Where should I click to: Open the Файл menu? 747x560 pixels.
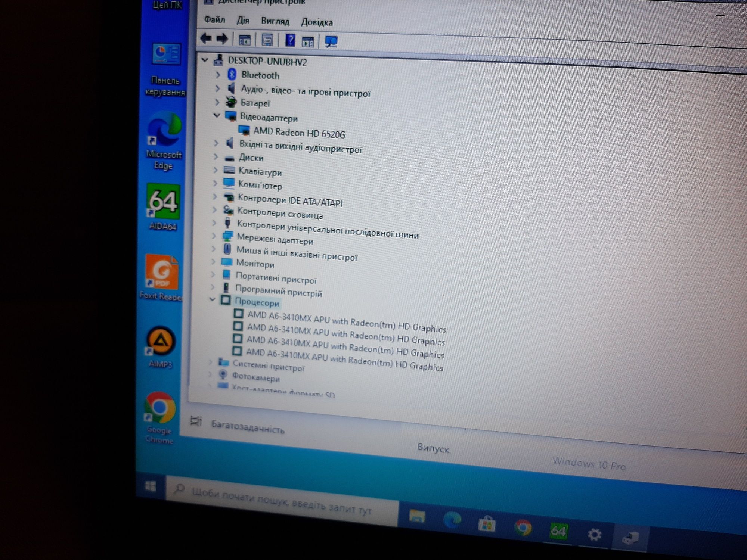click(214, 19)
